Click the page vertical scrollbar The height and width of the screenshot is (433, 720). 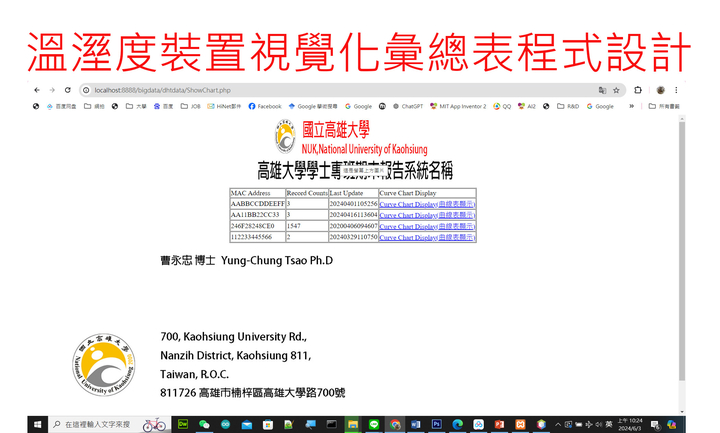(683, 250)
